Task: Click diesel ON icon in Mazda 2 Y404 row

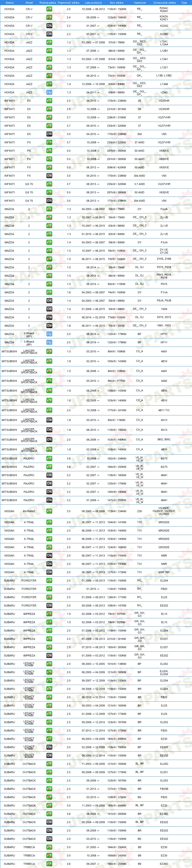Action: pos(49,309)
